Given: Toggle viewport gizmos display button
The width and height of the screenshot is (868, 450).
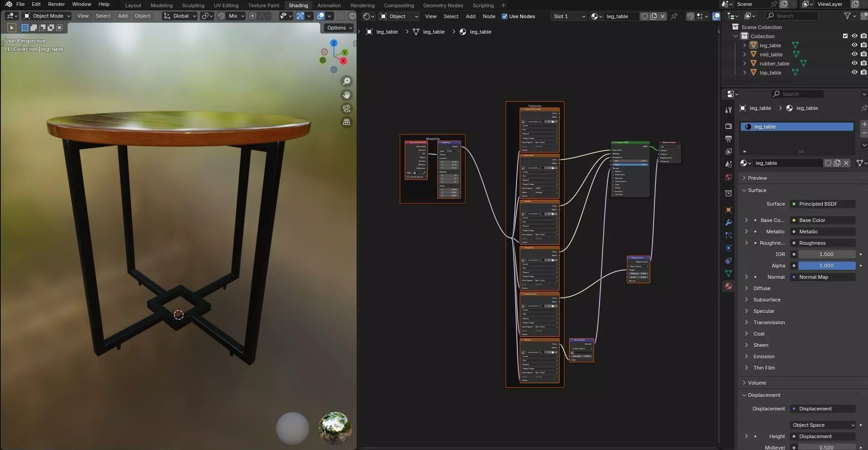Looking at the screenshot, I should (300, 16).
